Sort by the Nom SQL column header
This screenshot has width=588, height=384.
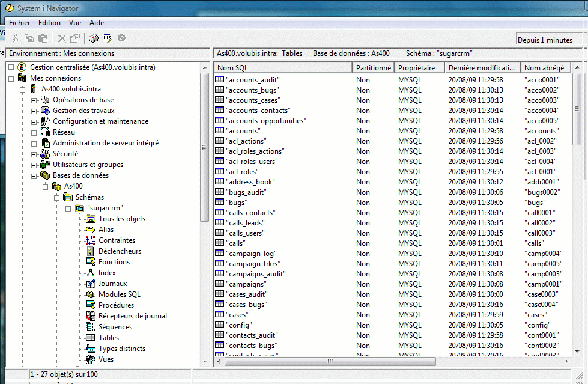283,67
